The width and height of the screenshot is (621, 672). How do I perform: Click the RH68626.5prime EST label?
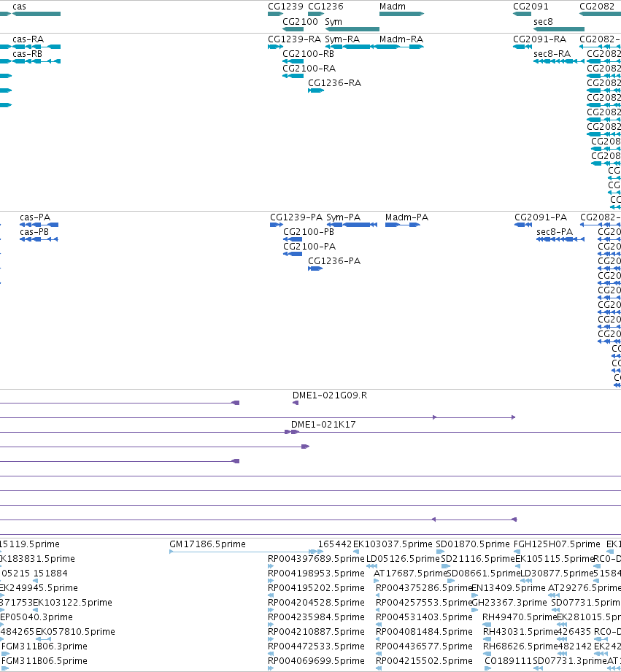pos(520,646)
